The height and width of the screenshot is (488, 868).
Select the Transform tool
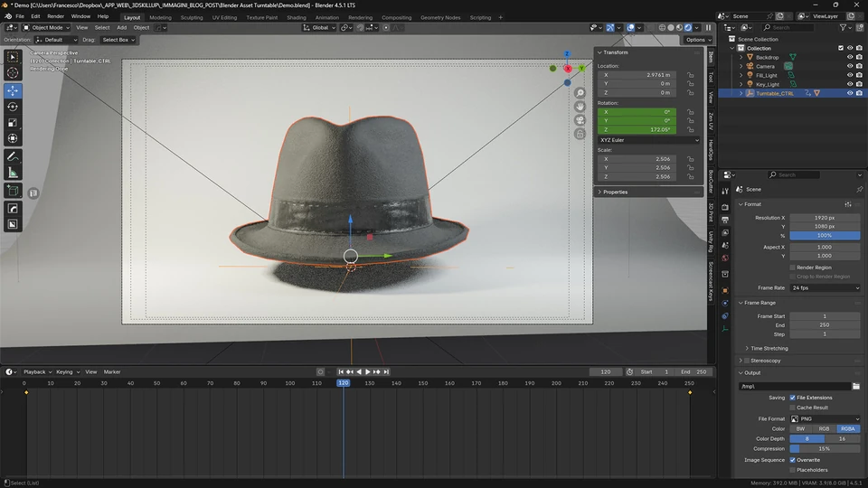tap(13, 139)
